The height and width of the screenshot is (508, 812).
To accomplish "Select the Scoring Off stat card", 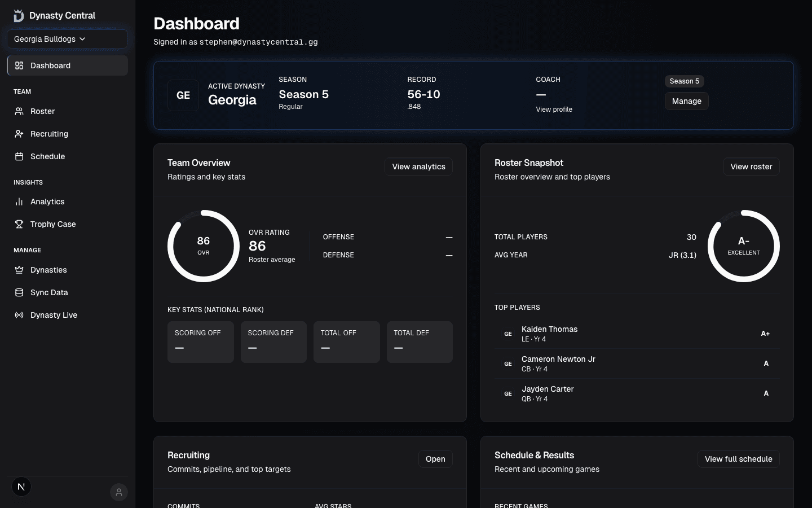I will click(x=201, y=342).
